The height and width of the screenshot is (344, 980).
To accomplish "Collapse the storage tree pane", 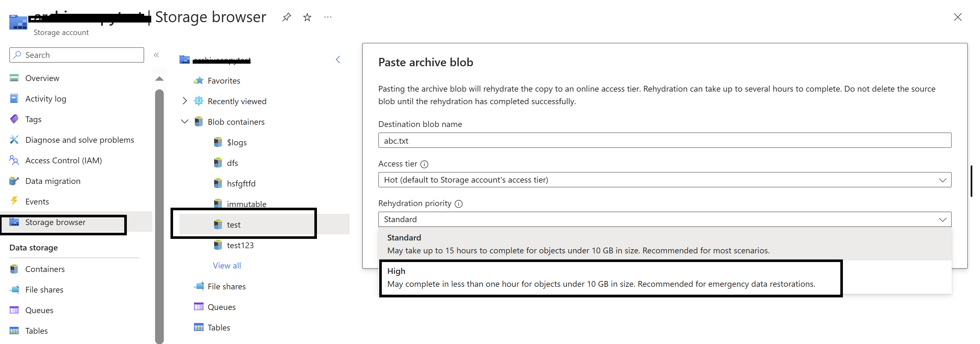I will (x=338, y=59).
